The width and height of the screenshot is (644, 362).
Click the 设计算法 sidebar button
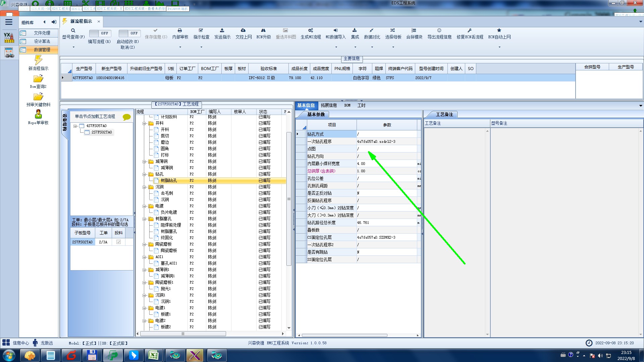click(x=42, y=41)
